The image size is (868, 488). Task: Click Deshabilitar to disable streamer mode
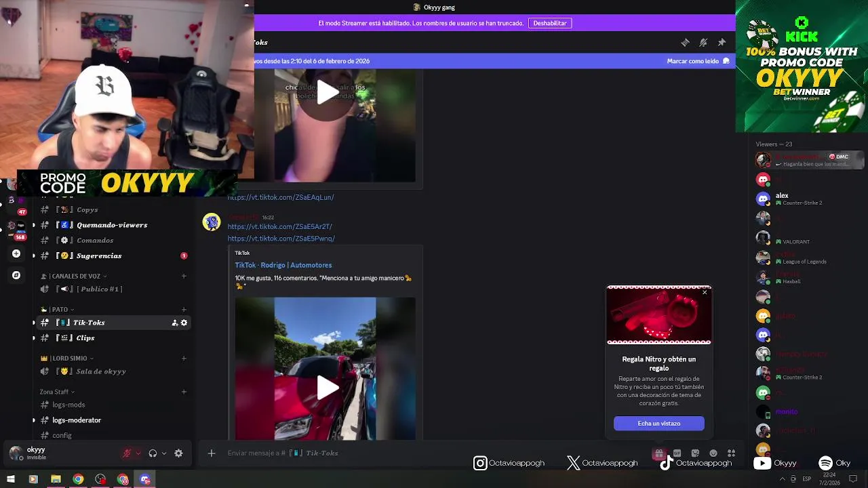pyautogui.click(x=550, y=23)
